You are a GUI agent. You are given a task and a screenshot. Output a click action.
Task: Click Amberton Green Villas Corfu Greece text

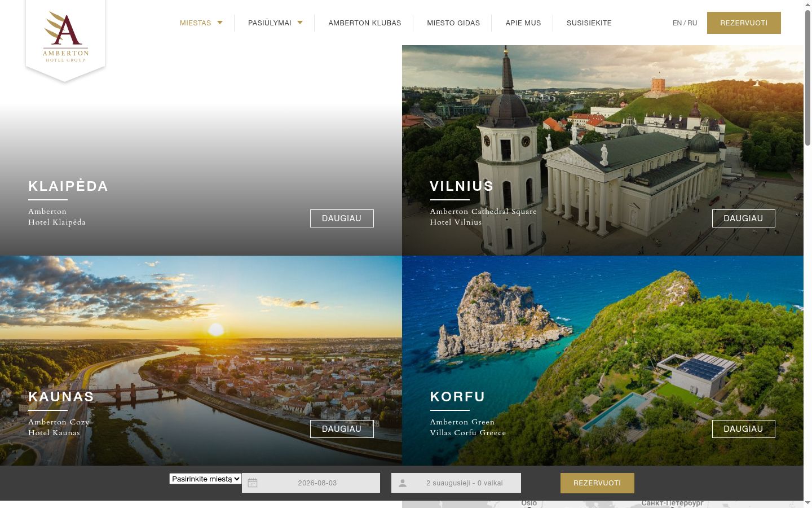click(x=468, y=427)
